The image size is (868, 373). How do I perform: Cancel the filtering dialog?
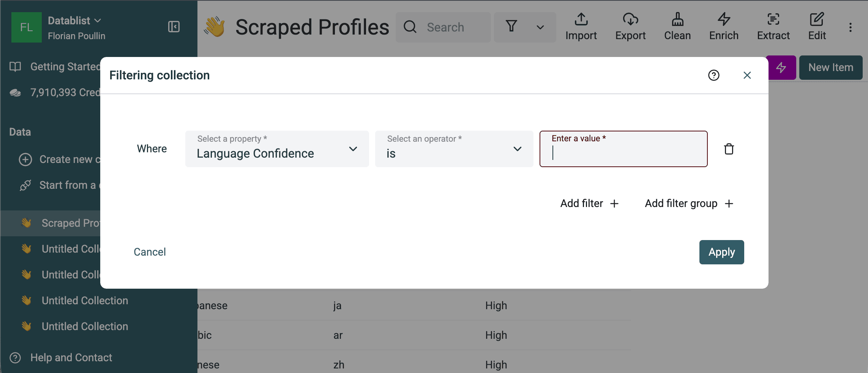pyautogui.click(x=150, y=252)
